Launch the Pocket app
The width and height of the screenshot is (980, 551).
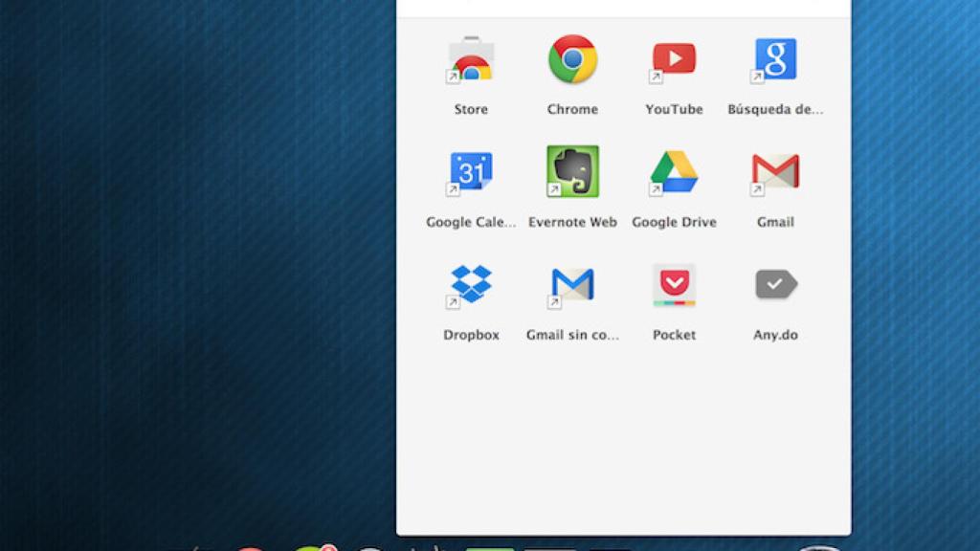point(674,284)
